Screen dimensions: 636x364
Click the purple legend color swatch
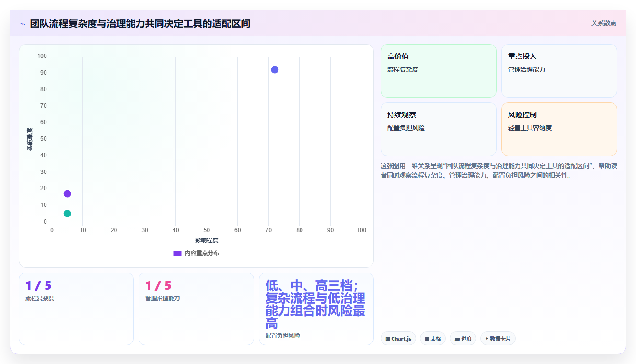pyautogui.click(x=177, y=253)
